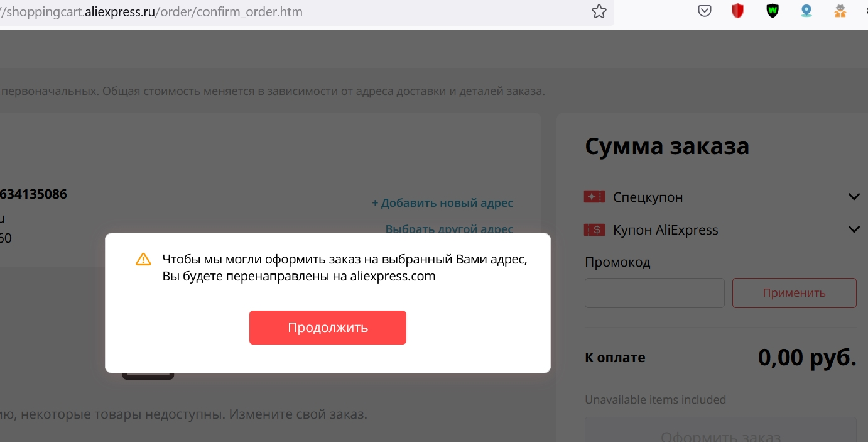Image resolution: width=868 pixels, height=442 pixels.
Task: Open the Pocket save icon
Action: pos(705,11)
